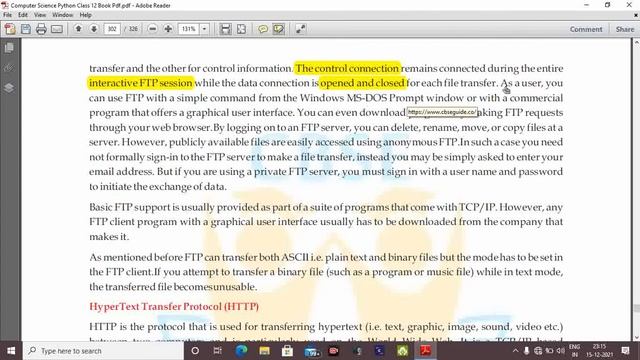The width and height of the screenshot is (640, 360).
Task: Open the network icon in system tray
Action: click(x=538, y=351)
